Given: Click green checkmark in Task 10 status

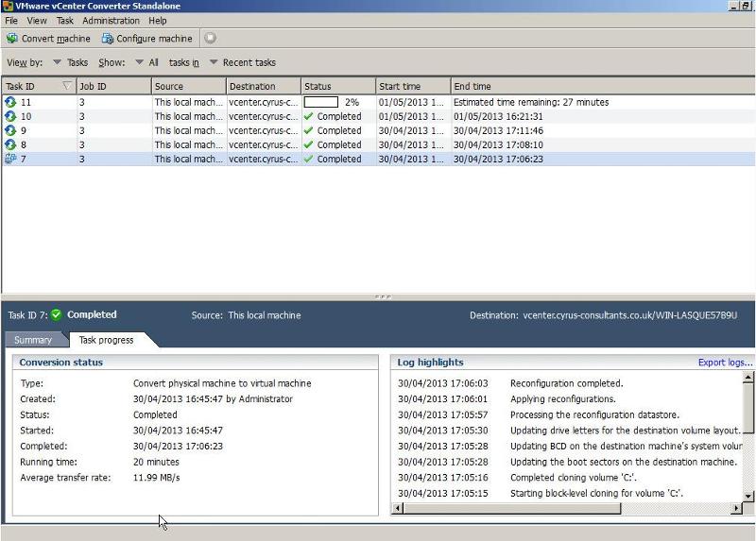Looking at the screenshot, I should click(309, 116).
